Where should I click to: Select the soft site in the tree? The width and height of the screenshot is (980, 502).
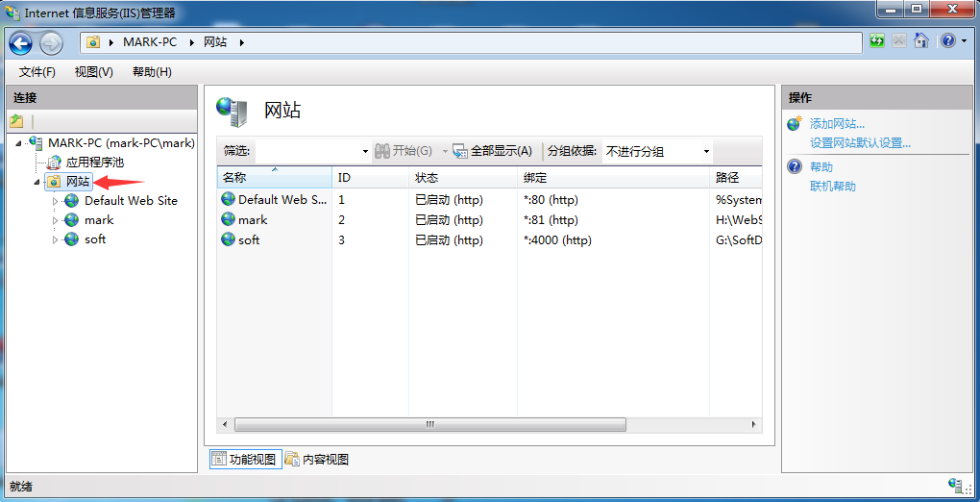(95, 239)
